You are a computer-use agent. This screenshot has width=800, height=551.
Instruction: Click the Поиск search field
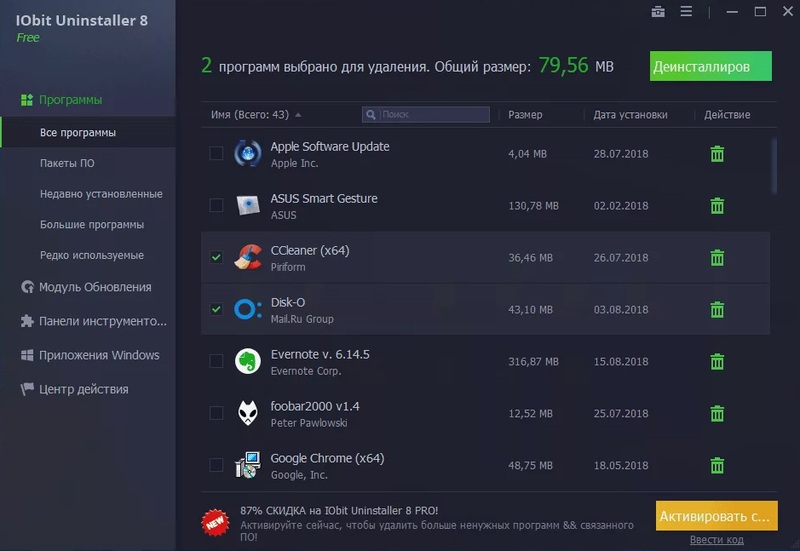(x=428, y=115)
